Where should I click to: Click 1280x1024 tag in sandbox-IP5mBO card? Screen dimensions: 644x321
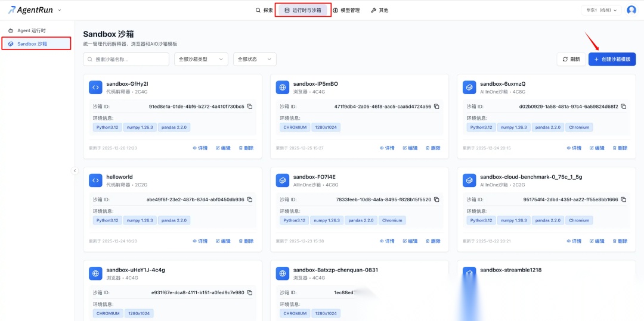(326, 127)
